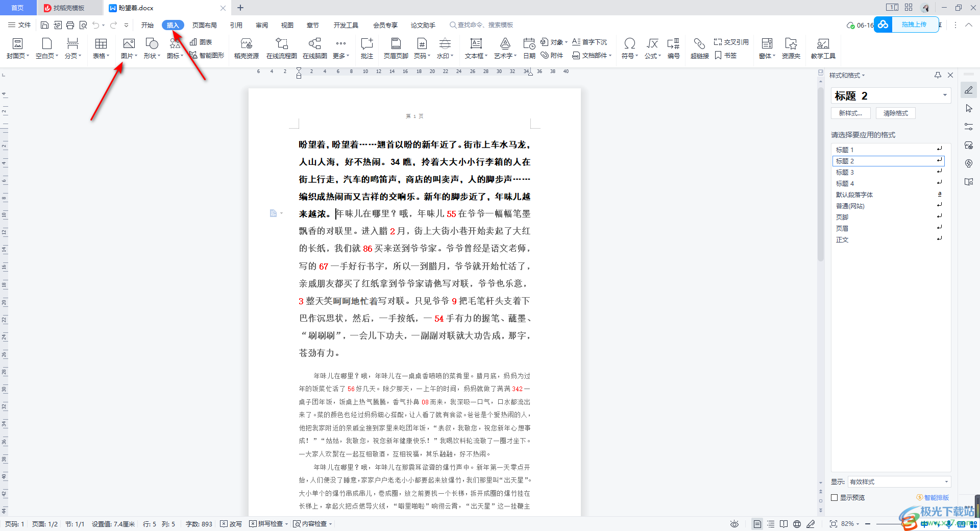Insert cross reference (交叉引用)
Image resolution: width=980 pixels, height=531 pixels.
[x=731, y=42]
